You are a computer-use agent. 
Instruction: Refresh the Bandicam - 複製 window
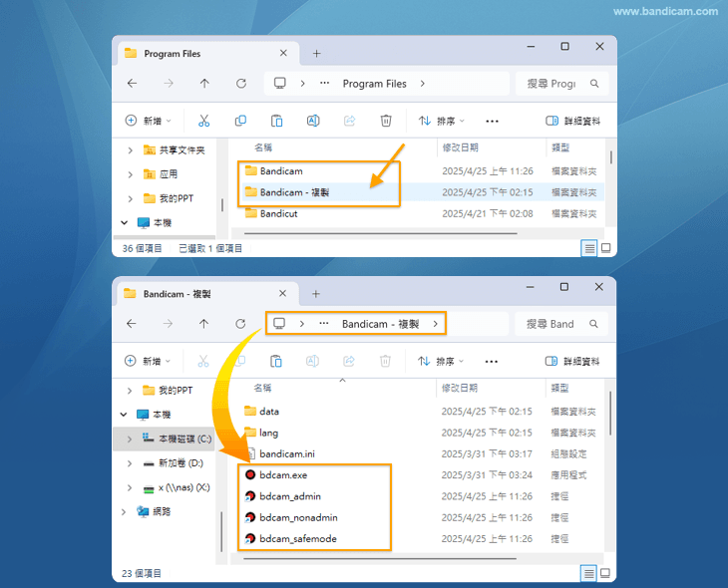(240, 324)
